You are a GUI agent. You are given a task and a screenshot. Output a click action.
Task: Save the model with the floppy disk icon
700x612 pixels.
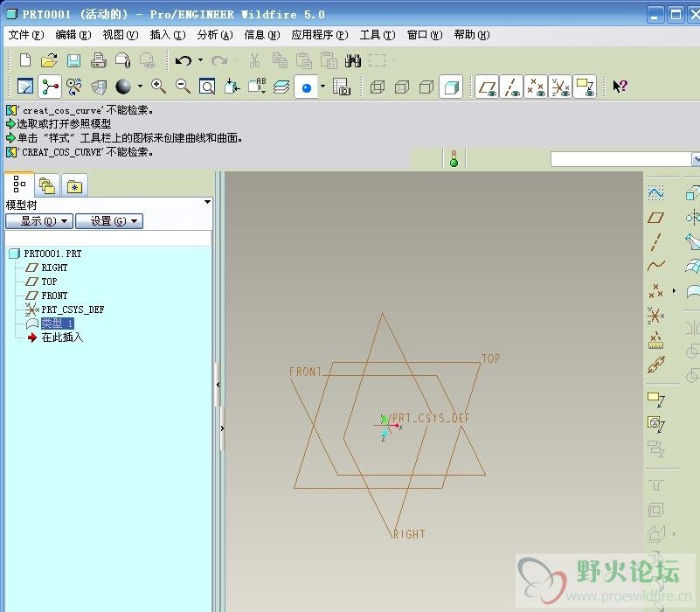73,59
